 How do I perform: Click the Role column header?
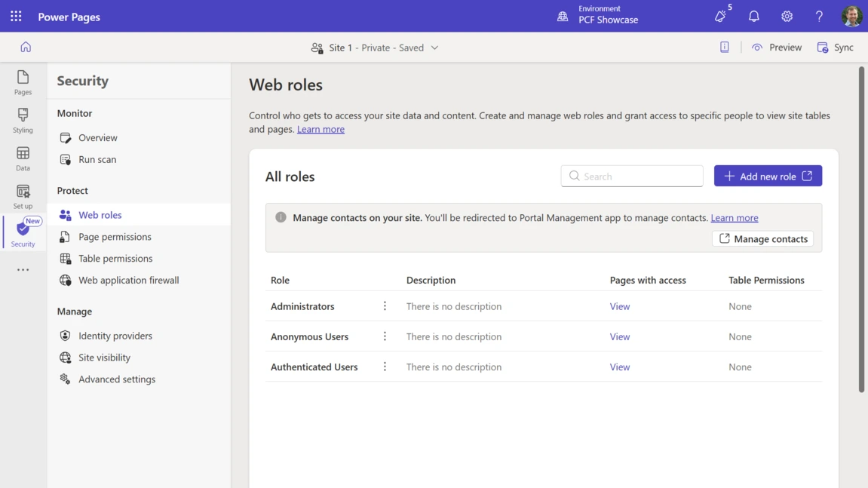click(x=280, y=280)
